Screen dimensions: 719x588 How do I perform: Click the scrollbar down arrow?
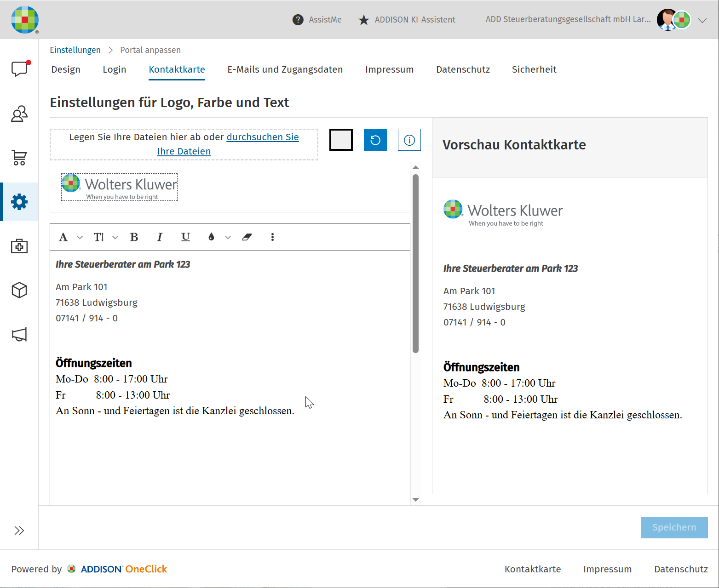point(416,500)
